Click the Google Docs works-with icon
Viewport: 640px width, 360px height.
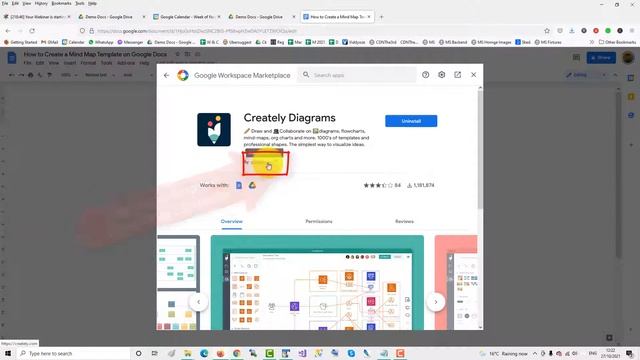click(239, 185)
